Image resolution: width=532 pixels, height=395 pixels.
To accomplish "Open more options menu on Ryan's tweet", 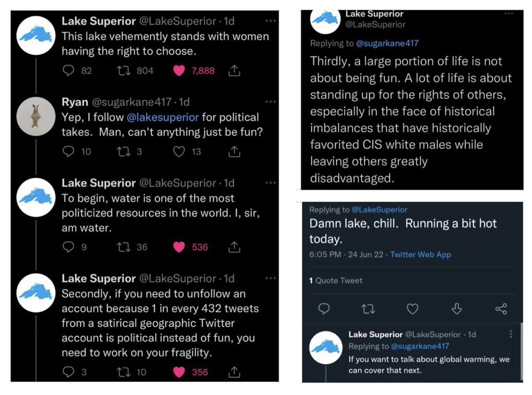I will click(x=269, y=102).
